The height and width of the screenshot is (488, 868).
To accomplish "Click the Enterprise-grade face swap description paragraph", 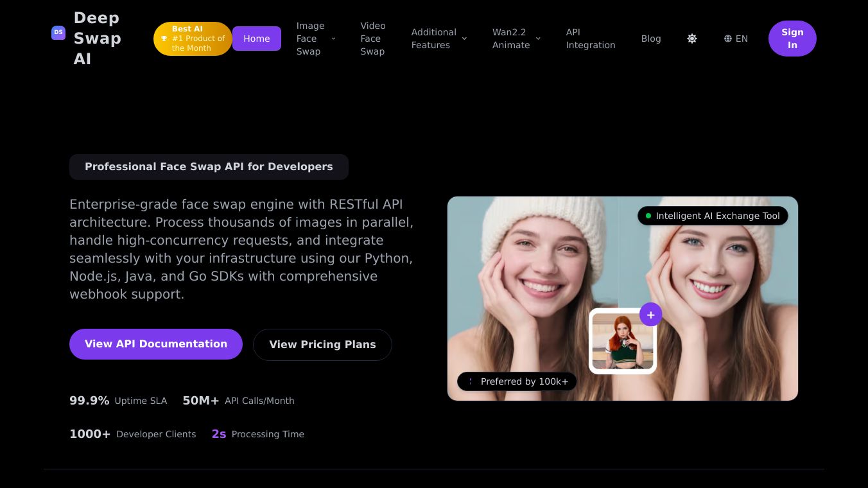I will point(241,249).
